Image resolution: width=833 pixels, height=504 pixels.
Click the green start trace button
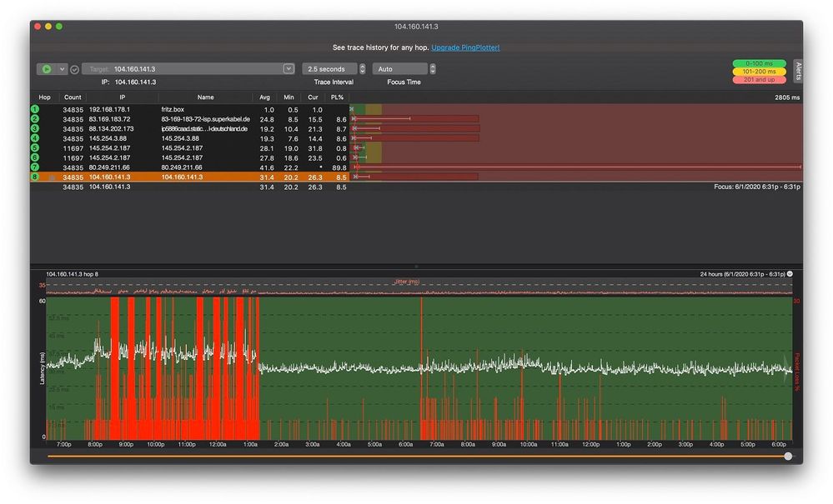click(x=46, y=69)
